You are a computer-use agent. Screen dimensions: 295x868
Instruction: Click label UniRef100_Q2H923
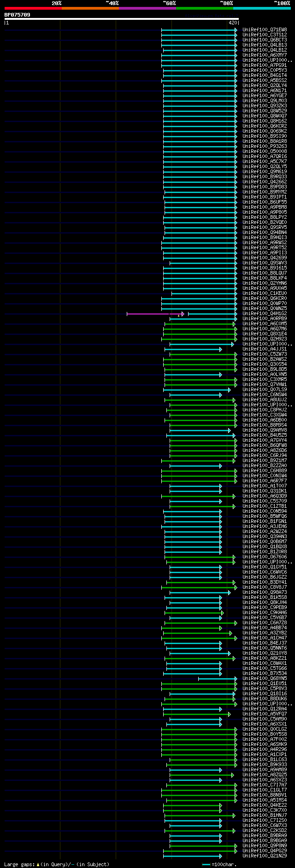pos(265,339)
